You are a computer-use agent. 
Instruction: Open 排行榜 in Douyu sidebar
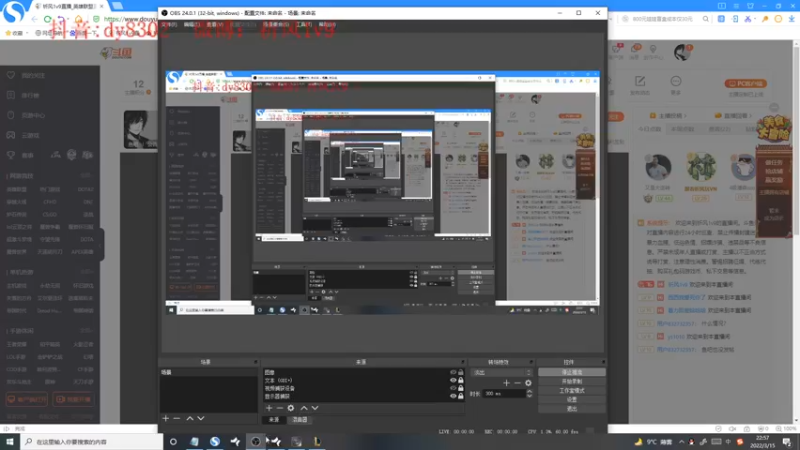click(31, 95)
